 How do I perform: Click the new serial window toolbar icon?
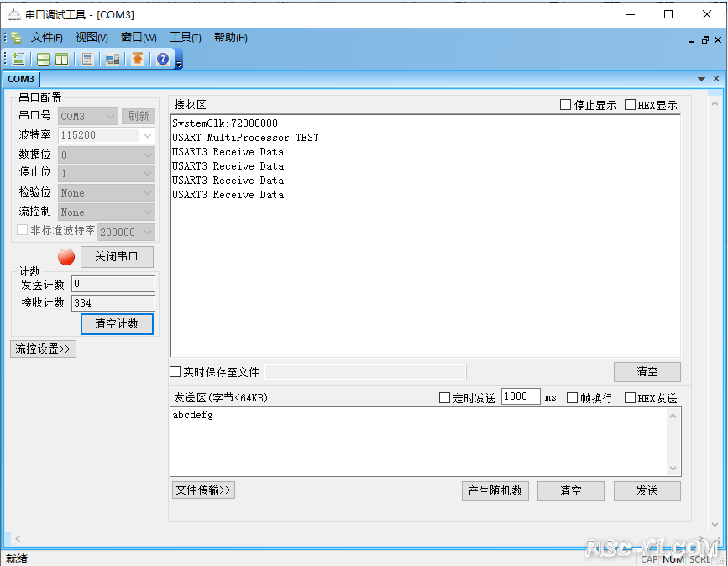[18, 59]
